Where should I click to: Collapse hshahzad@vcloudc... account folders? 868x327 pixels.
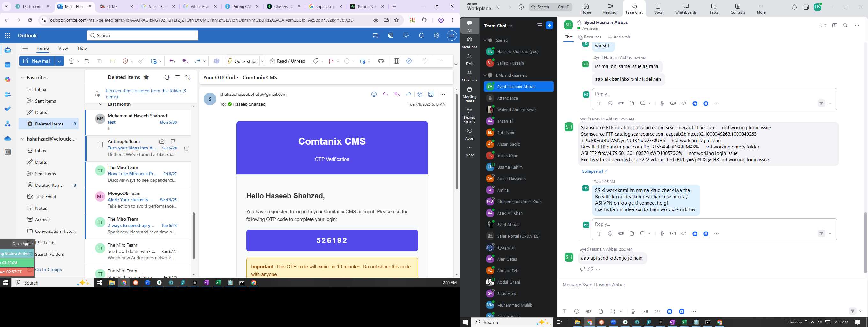pos(22,139)
